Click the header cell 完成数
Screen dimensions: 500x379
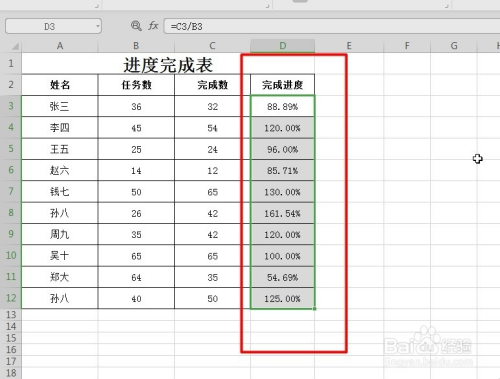pos(212,85)
